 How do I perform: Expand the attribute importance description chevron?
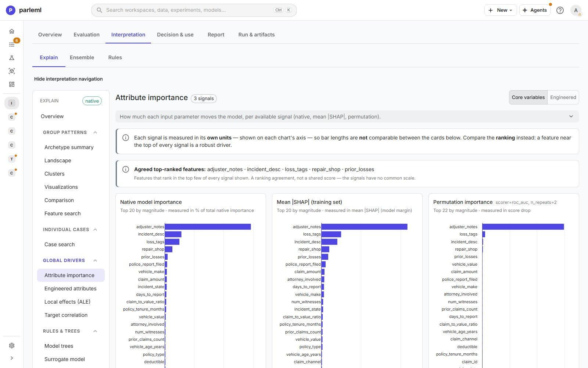[571, 117]
